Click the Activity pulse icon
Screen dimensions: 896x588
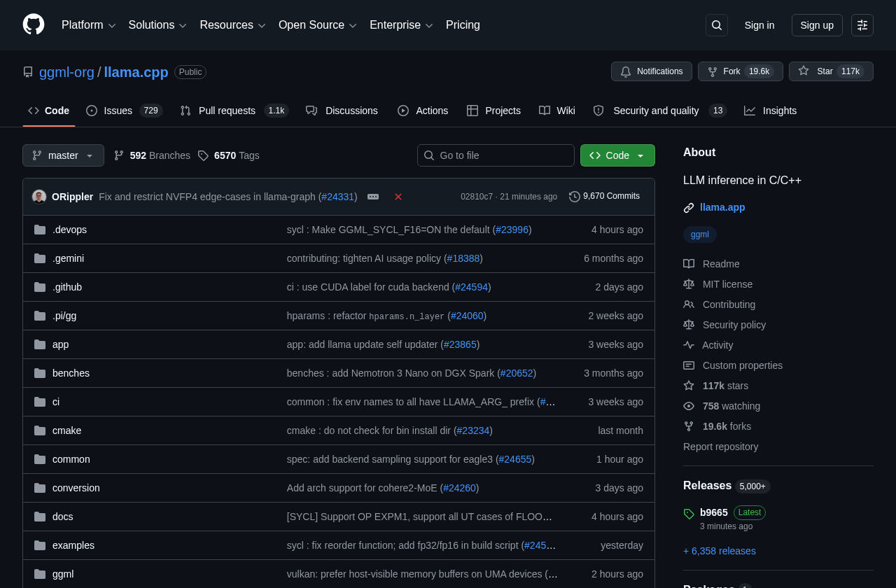tap(689, 345)
